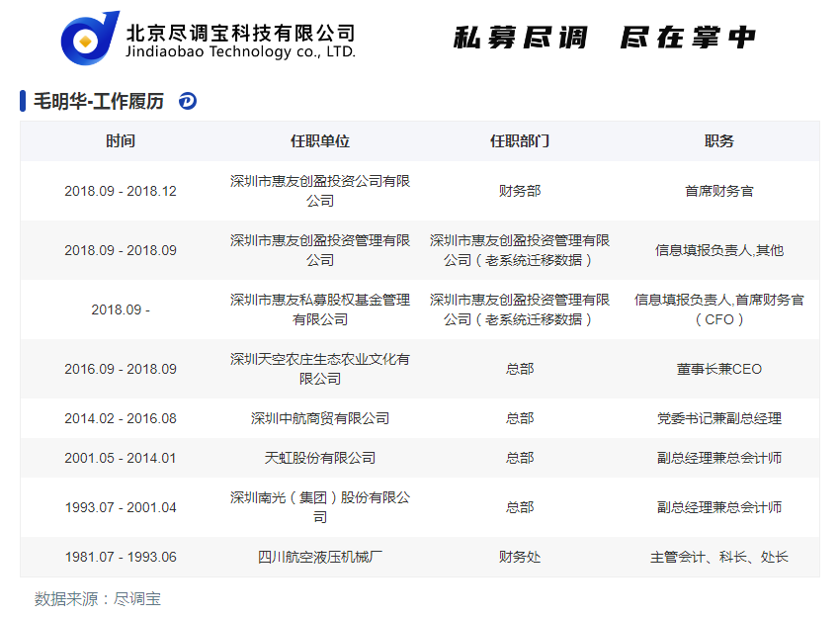Click 财务处 department cell

point(520,557)
